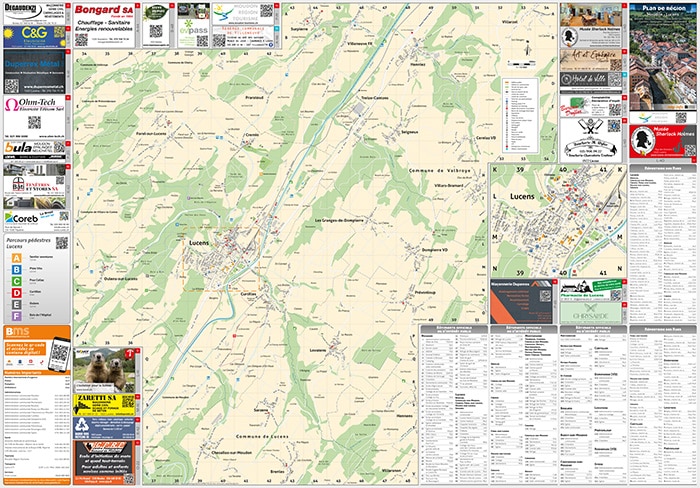The width and height of the screenshot is (700, 488).
Task: Click the map scale bar
Action: click(523, 65)
